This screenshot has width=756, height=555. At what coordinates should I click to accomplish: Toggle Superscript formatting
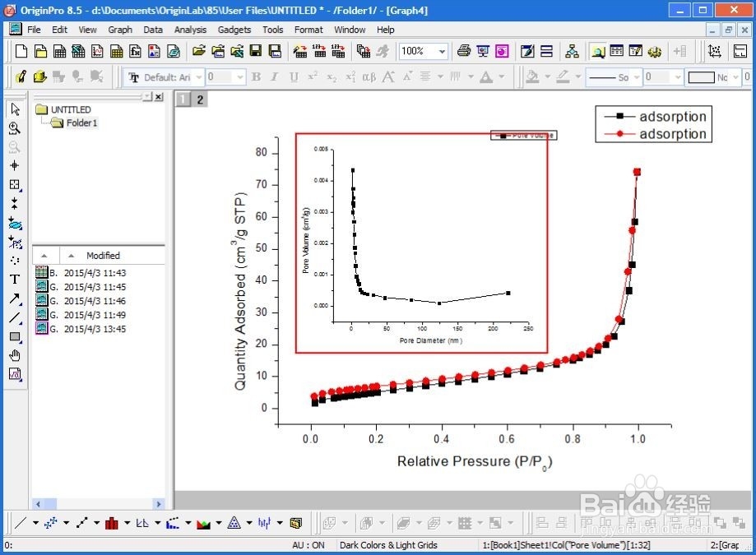(x=313, y=77)
